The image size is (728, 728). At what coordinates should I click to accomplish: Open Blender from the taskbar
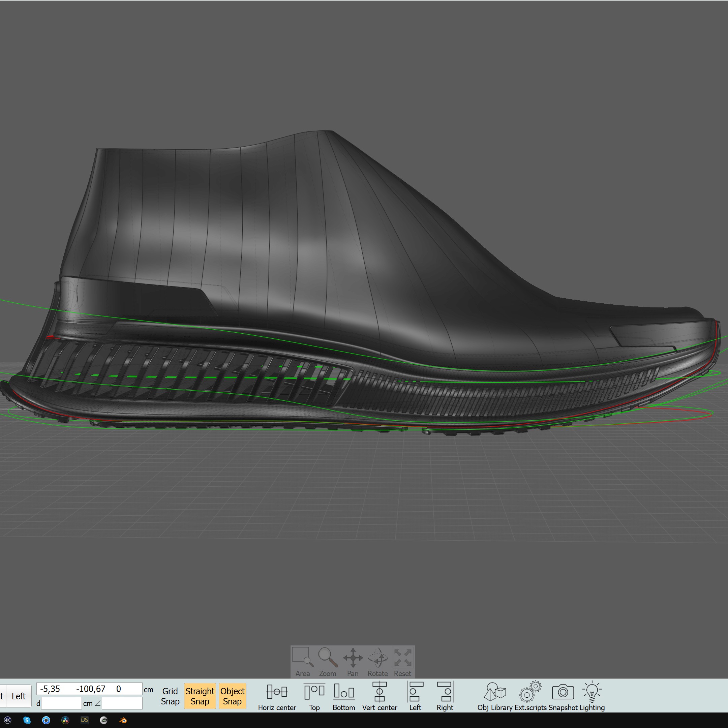click(123, 720)
